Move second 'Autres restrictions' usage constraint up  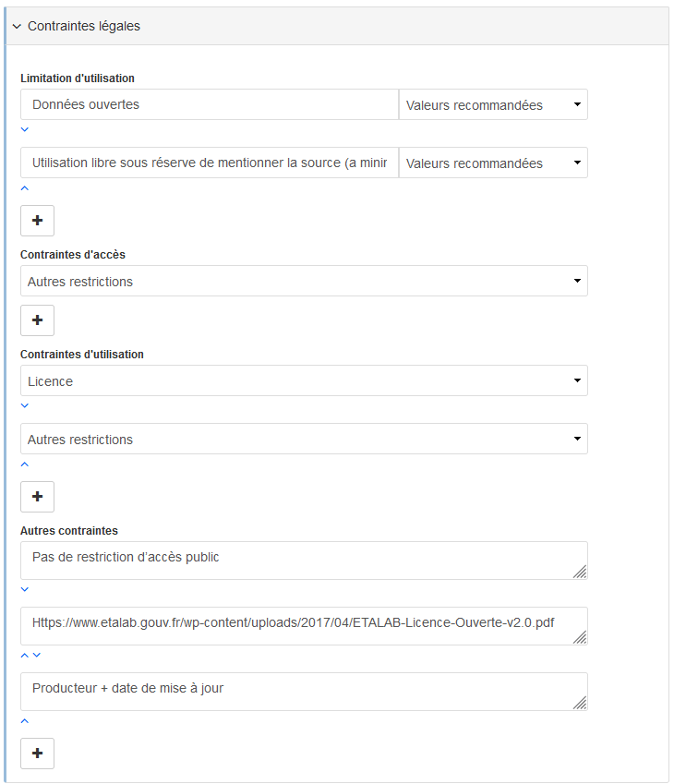point(25,464)
